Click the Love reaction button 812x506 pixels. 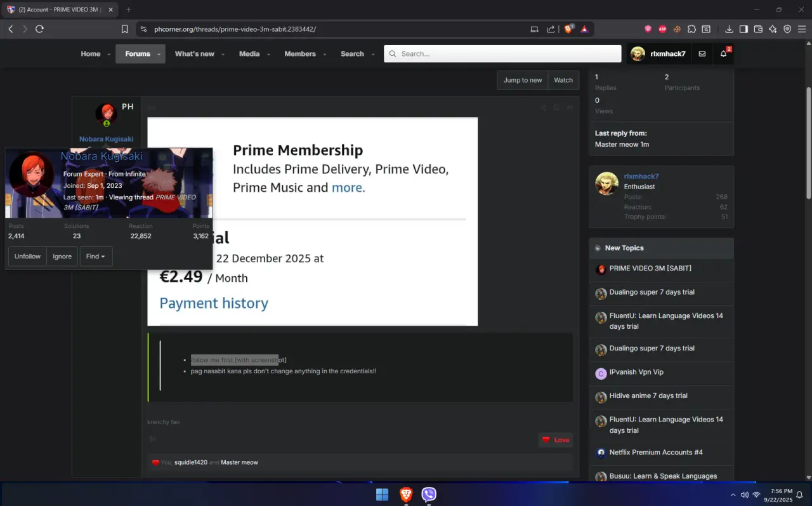(556, 440)
